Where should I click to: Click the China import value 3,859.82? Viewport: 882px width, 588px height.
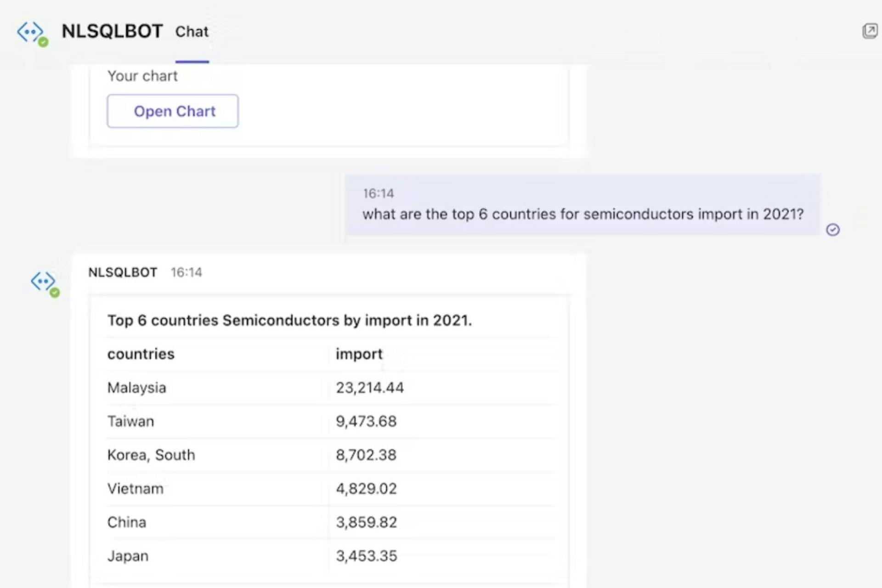[x=366, y=522]
